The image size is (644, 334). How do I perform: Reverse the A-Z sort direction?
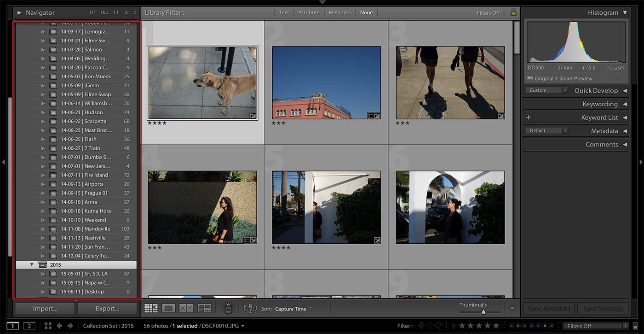tap(250, 308)
